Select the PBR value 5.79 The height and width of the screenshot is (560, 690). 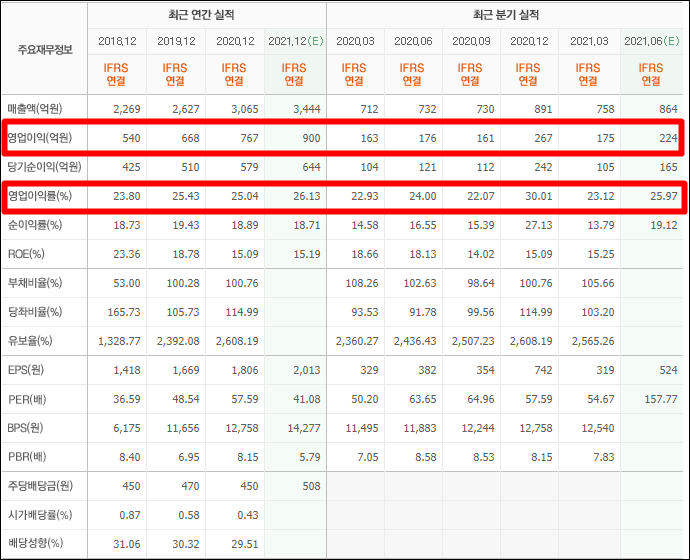tap(310, 458)
